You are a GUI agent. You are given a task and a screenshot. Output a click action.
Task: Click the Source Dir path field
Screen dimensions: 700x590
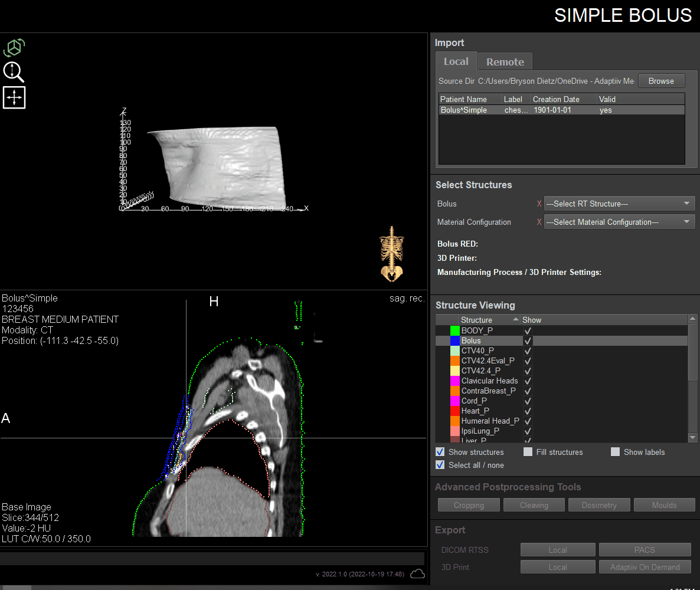point(556,81)
